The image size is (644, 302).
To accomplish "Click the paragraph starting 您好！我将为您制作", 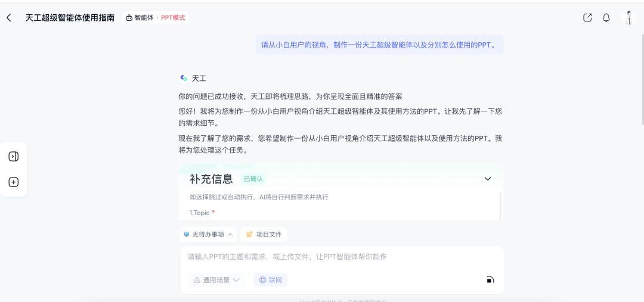I will click(340, 117).
